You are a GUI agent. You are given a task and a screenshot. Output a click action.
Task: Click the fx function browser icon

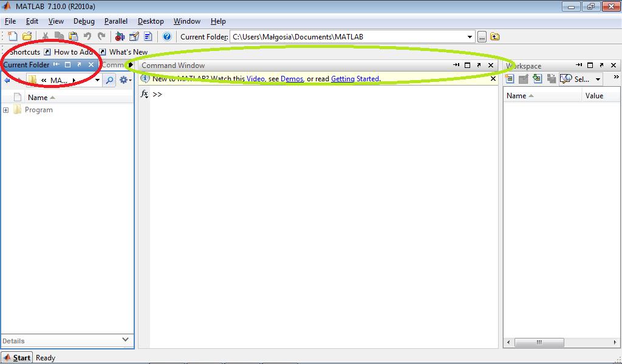pyautogui.click(x=145, y=94)
